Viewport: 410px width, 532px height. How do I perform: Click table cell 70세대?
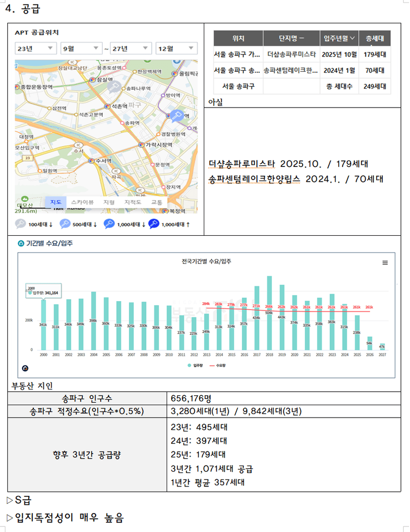[375, 70]
